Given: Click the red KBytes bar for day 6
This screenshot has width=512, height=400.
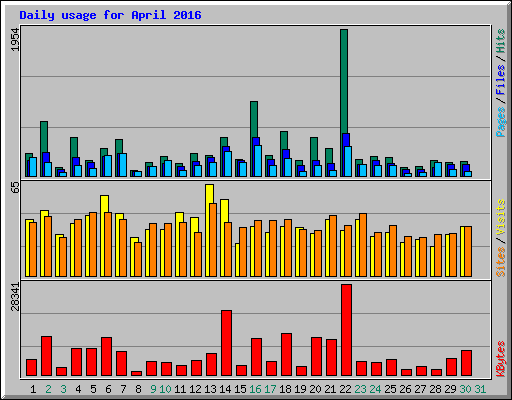Looking at the screenshot, I should tap(106, 357).
